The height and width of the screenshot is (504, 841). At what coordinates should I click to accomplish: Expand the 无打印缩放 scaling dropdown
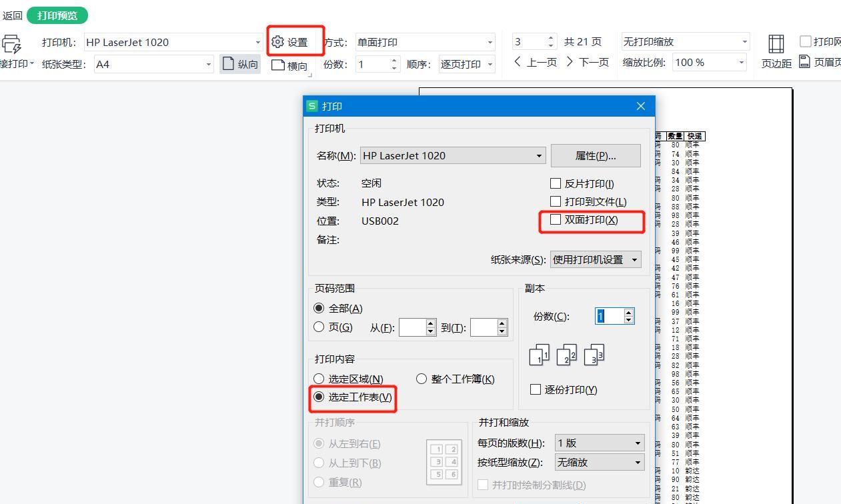point(745,41)
